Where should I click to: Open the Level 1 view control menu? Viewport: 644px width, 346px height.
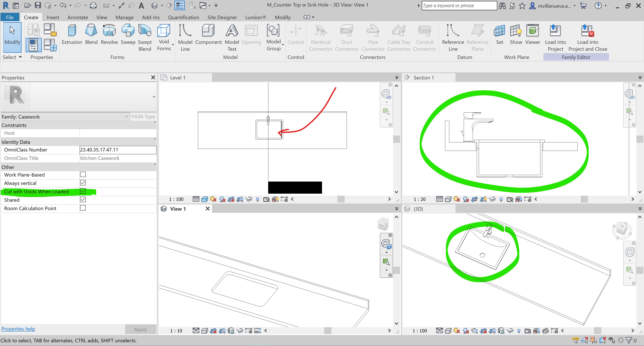(x=396, y=78)
